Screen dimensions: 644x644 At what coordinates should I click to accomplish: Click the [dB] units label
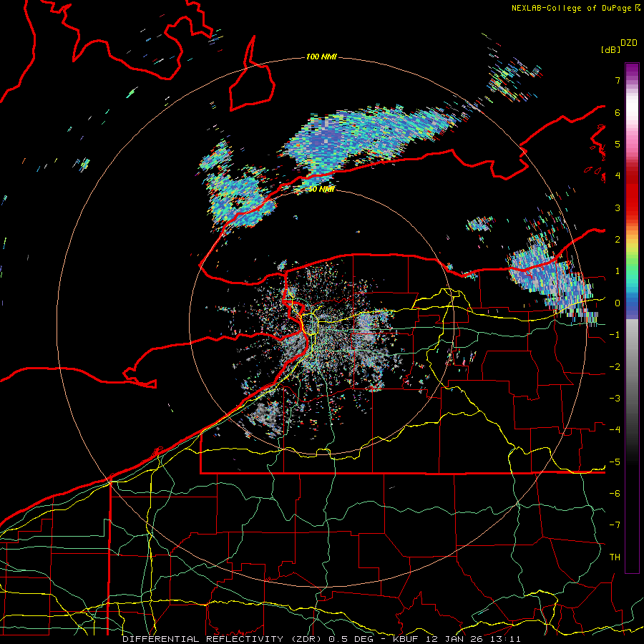pyautogui.click(x=611, y=49)
